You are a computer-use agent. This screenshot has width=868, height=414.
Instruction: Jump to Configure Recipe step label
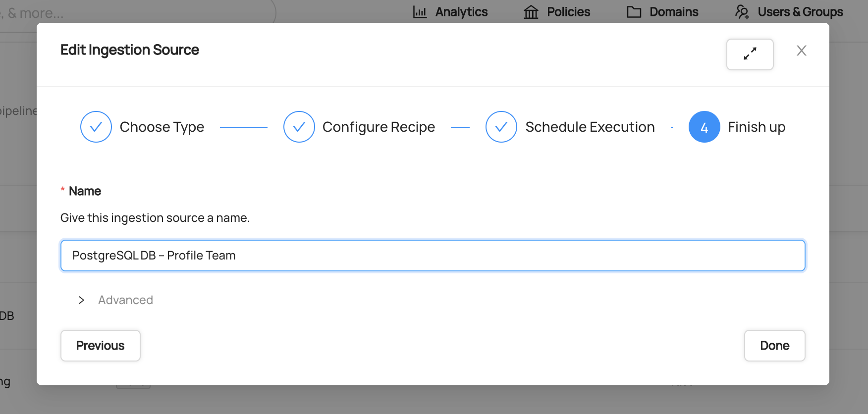[x=379, y=127]
